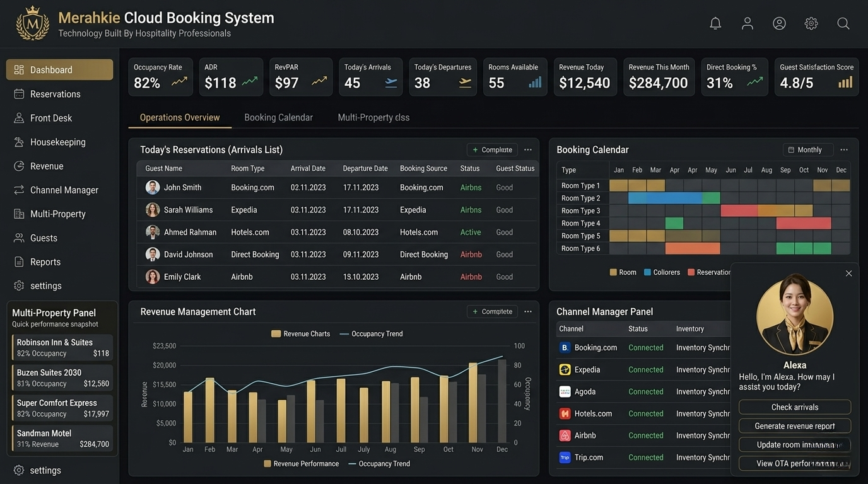This screenshot has width=868, height=484.
Task: Click the Trip.com channel logo
Action: (x=565, y=458)
